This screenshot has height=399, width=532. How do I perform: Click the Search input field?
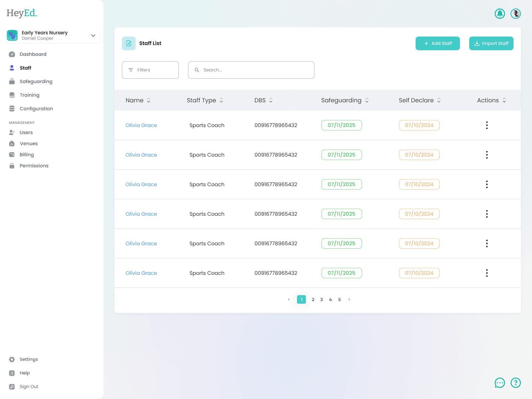tap(251, 70)
